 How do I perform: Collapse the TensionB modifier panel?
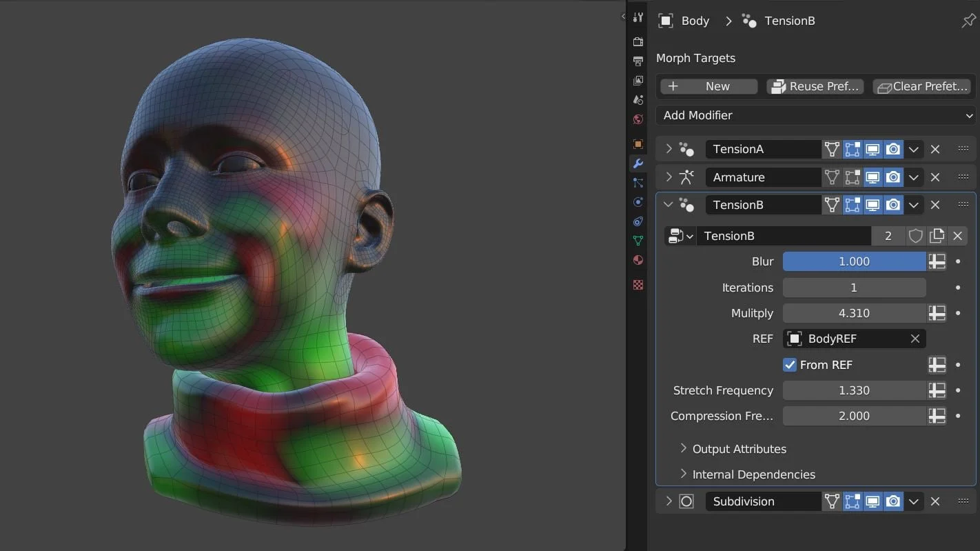coord(667,205)
